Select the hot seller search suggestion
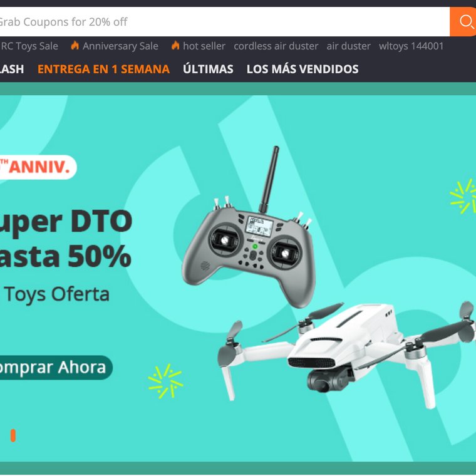Image resolution: width=476 pixels, height=476 pixels. 204,46
